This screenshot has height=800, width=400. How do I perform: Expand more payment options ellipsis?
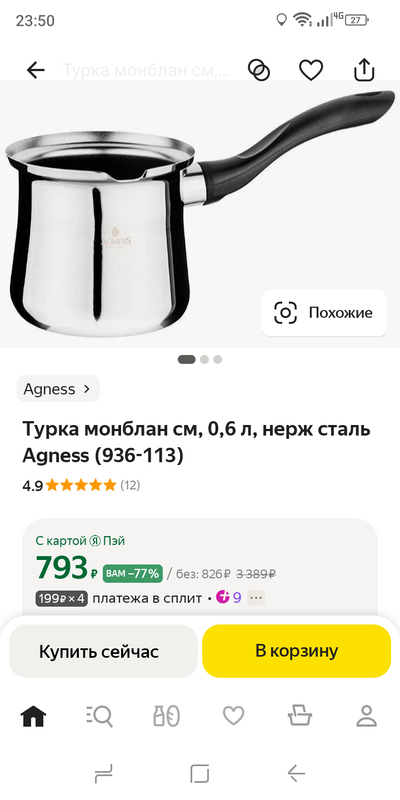[x=256, y=598]
